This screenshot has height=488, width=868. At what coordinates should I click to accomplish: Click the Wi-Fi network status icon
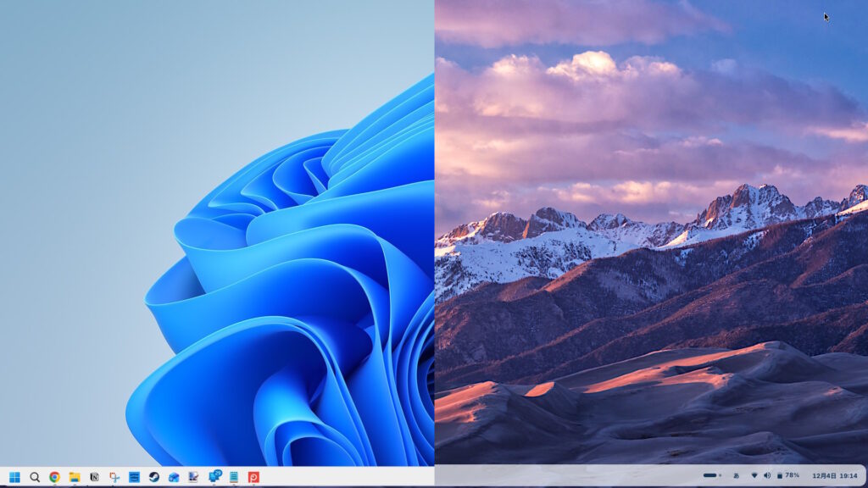[754, 475]
